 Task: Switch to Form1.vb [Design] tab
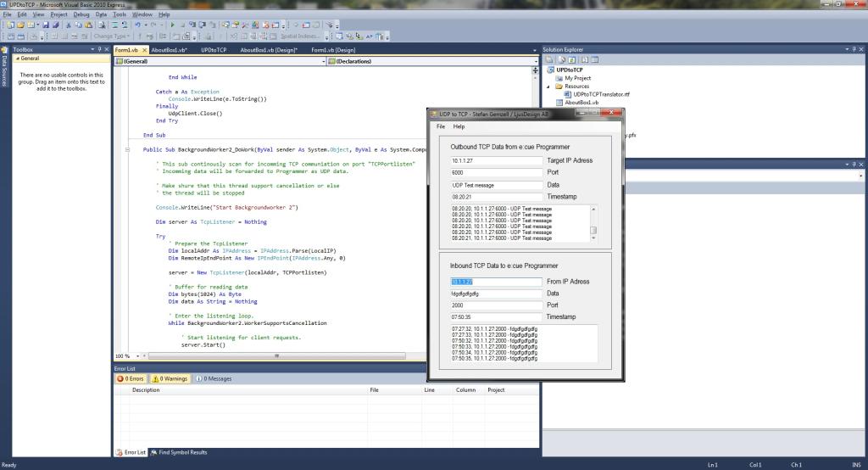tap(333, 50)
